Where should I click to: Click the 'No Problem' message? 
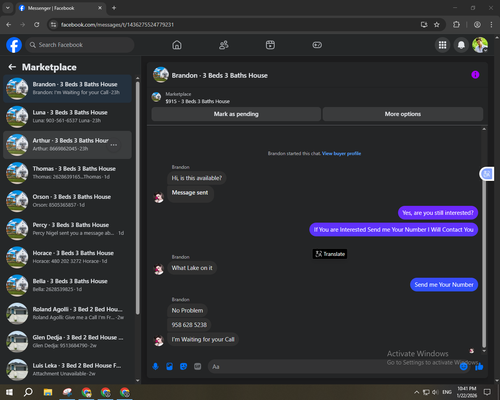pyautogui.click(x=187, y=310)
